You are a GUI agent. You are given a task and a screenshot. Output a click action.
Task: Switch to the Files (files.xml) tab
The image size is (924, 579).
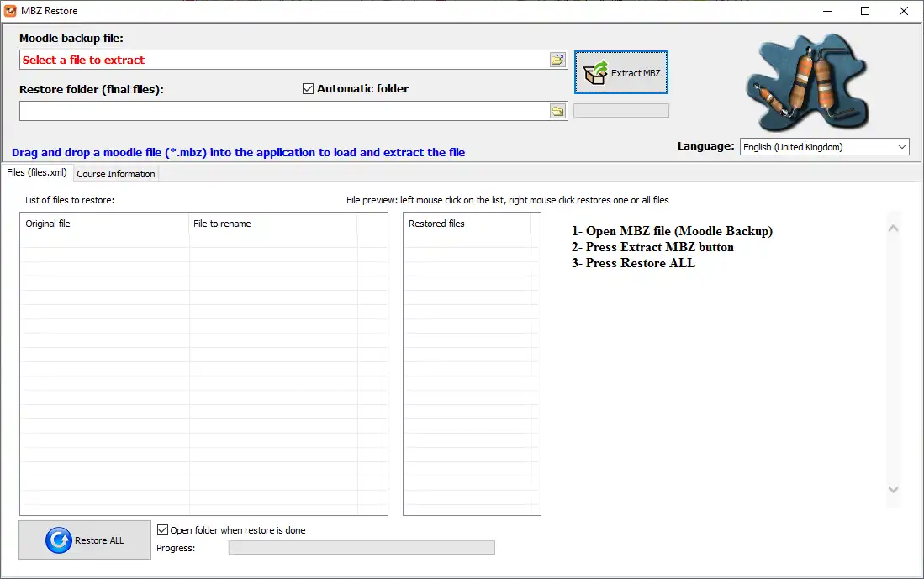tap(36, 172)
